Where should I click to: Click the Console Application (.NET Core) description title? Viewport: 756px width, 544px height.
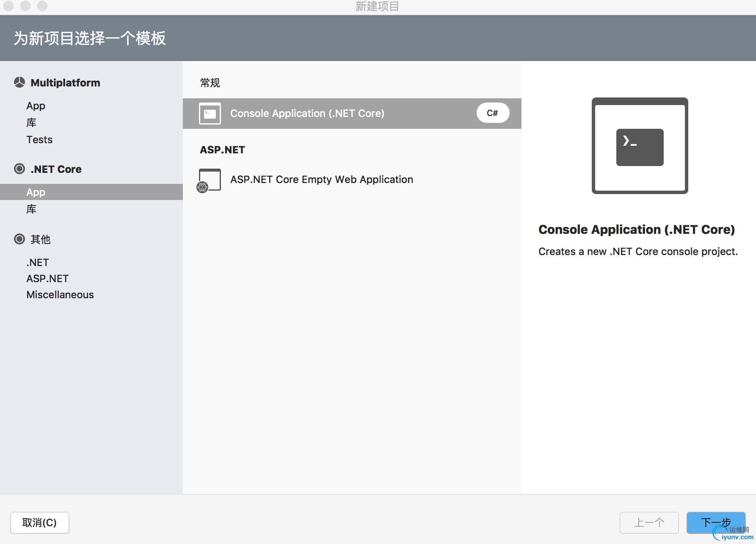(x=637, y=230)
